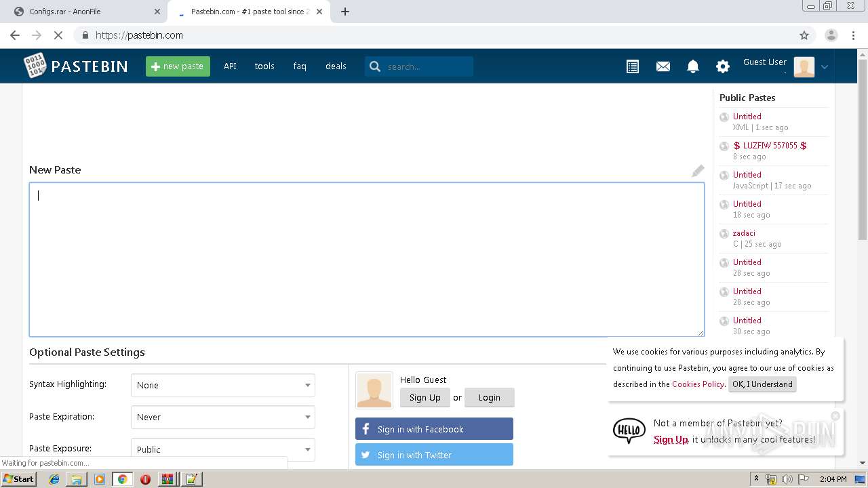Open the Untitled paste from 30 sec ago
Viewport: 868px width, 488px height.
(x=747, y=320)
